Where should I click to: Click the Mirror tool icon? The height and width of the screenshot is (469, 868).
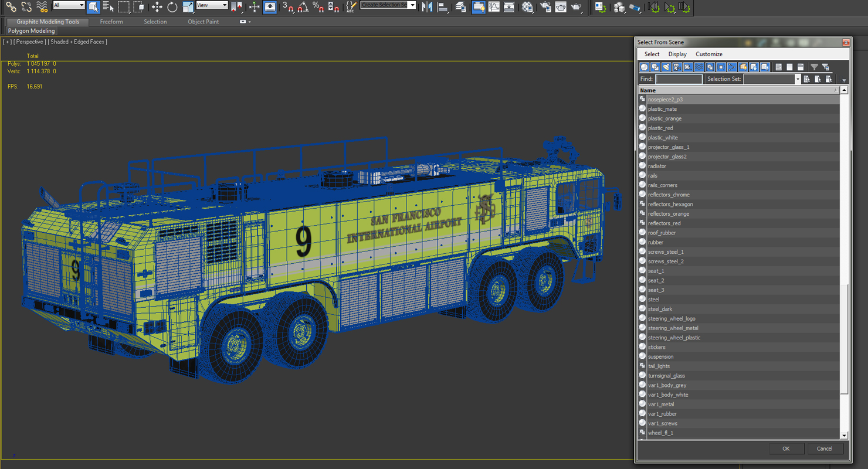(x=428, y=7)
